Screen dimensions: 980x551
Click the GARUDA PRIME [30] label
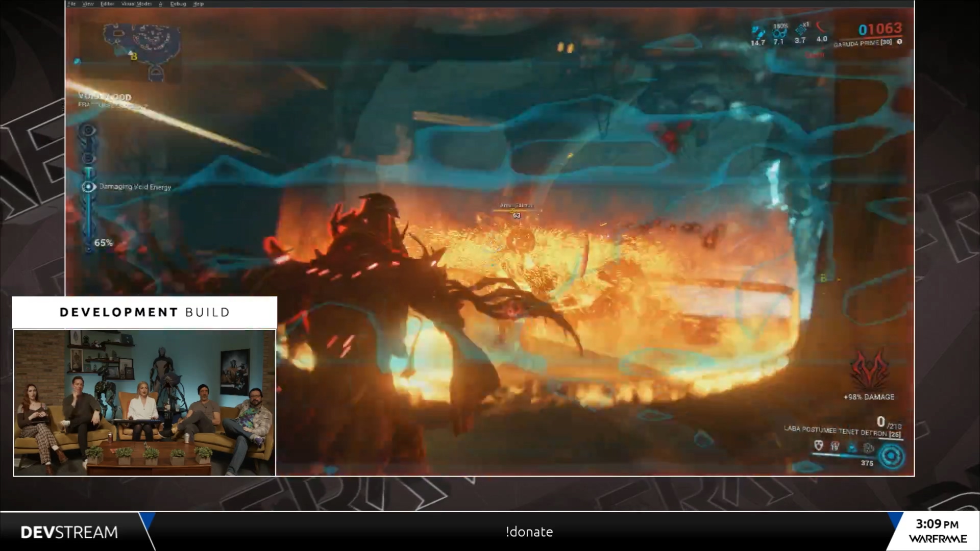point(863,43)
